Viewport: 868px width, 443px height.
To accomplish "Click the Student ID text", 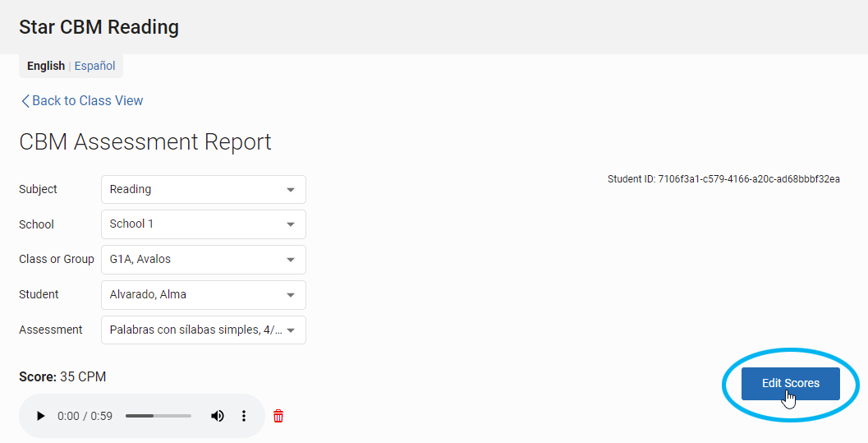I will (723, 179).
